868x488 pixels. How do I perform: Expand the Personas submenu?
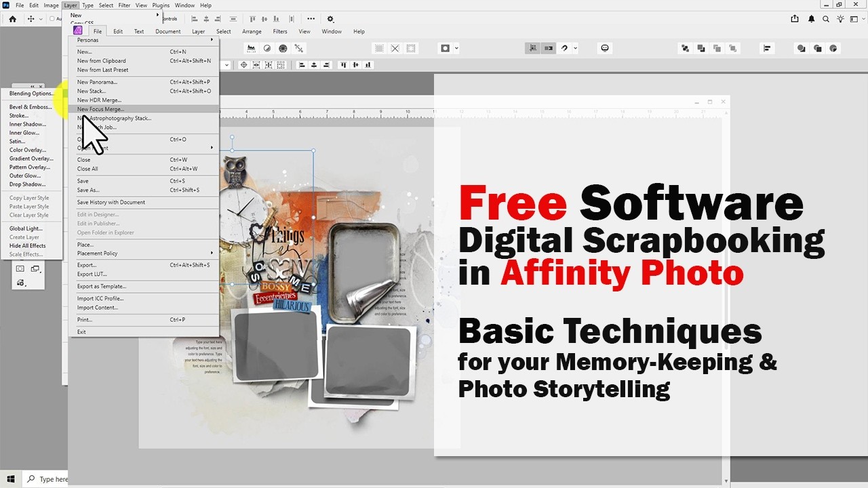point(144,40)
